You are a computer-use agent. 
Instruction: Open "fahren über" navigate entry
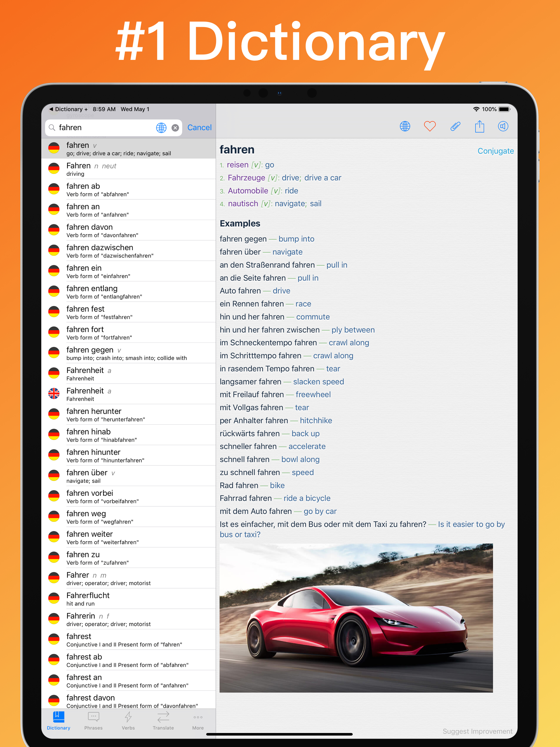click(x=128, y=476)
